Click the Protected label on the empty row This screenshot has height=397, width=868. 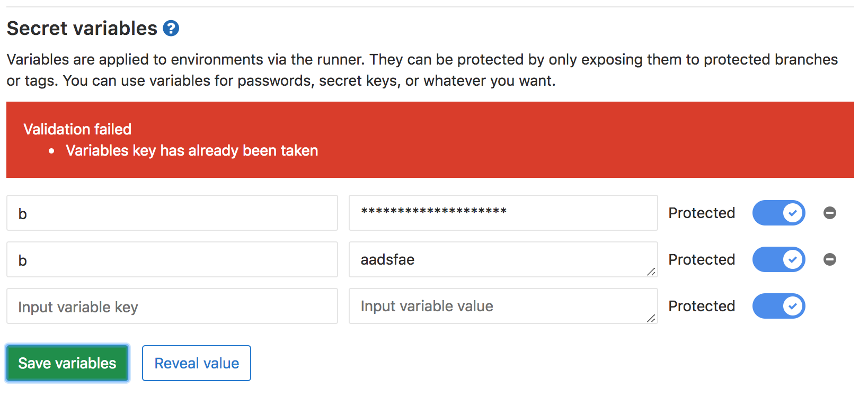(702, 306)
